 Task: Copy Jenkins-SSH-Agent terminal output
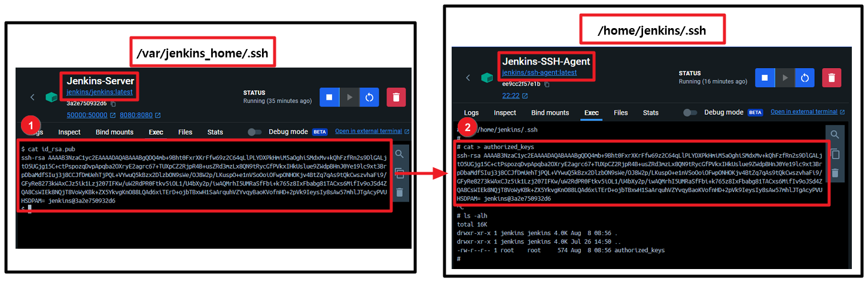click(835, 154)
